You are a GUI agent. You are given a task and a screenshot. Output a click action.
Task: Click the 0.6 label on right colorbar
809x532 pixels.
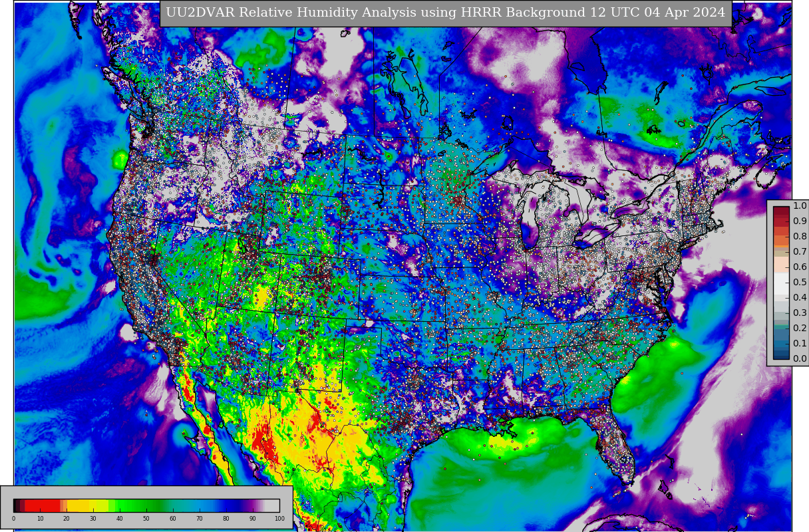[800, 267]
